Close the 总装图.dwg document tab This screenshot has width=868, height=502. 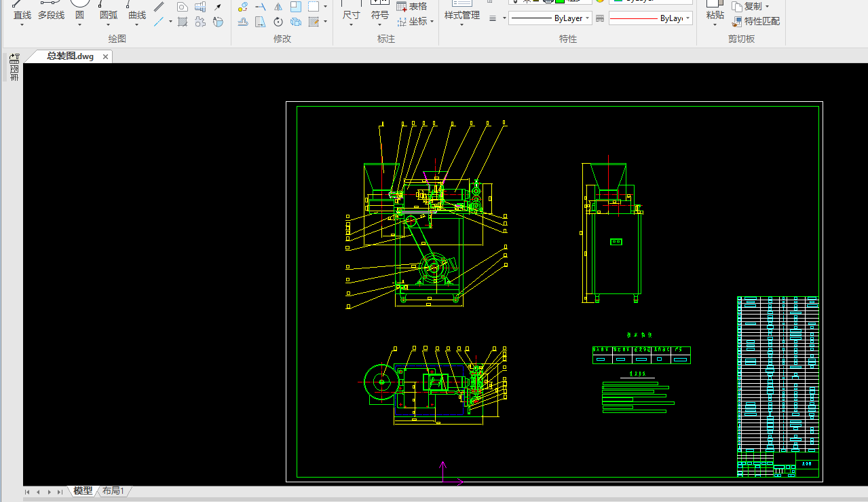pyautogui.click(x=105, y=57)
